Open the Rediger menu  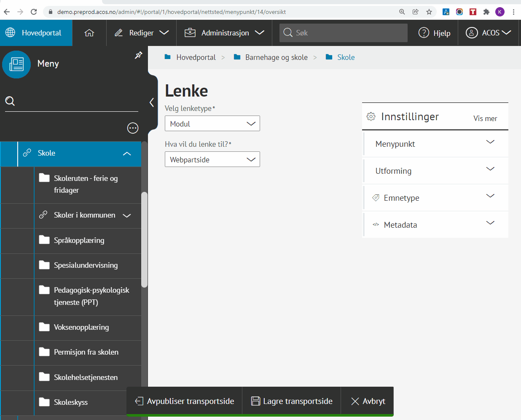point(142,33)
